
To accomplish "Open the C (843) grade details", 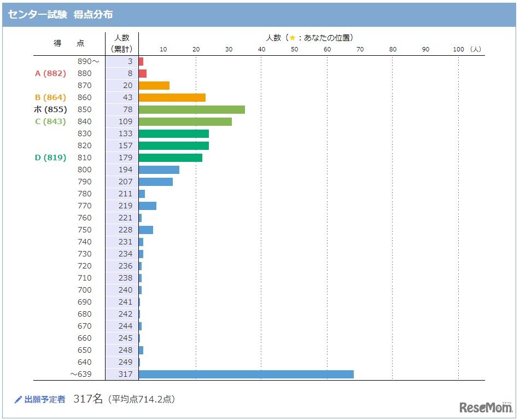I will 50,121.
